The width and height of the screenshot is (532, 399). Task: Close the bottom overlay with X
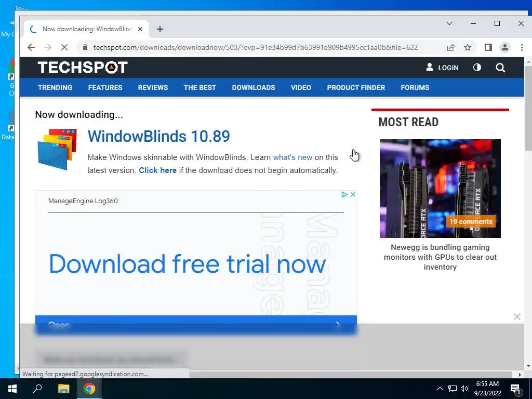pos(517,316)
